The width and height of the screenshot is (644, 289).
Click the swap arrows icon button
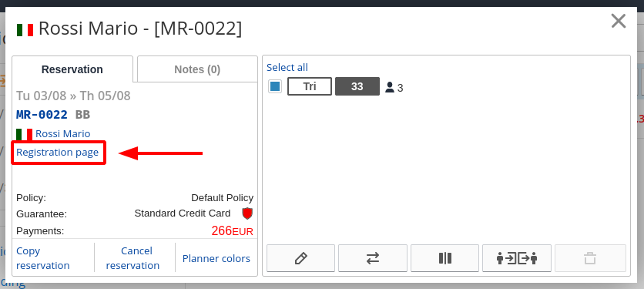click(x=373, y=258)
